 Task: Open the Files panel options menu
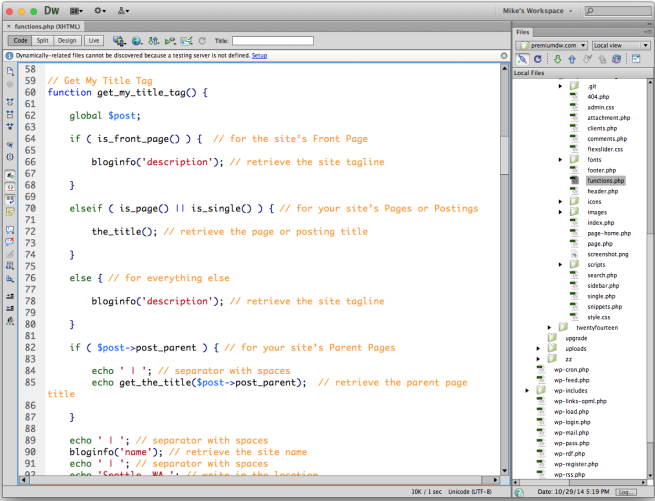tap(647, 32)
